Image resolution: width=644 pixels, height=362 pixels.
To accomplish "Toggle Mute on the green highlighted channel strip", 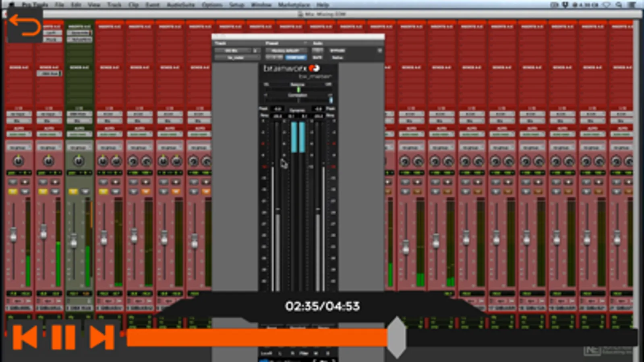I will pos(85,191).
